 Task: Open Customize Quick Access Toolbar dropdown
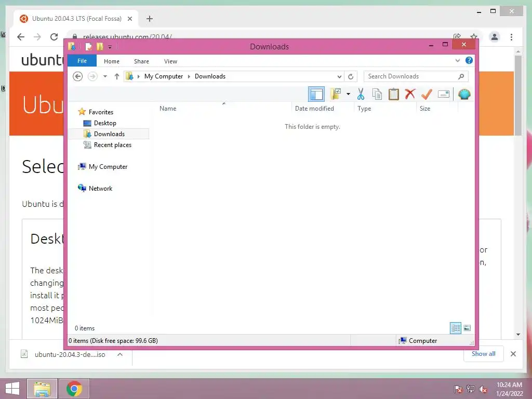point(110,47)
